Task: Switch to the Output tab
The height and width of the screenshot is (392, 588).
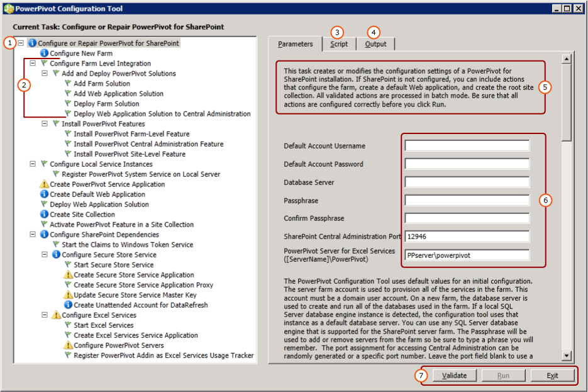Action: (376, 43)
